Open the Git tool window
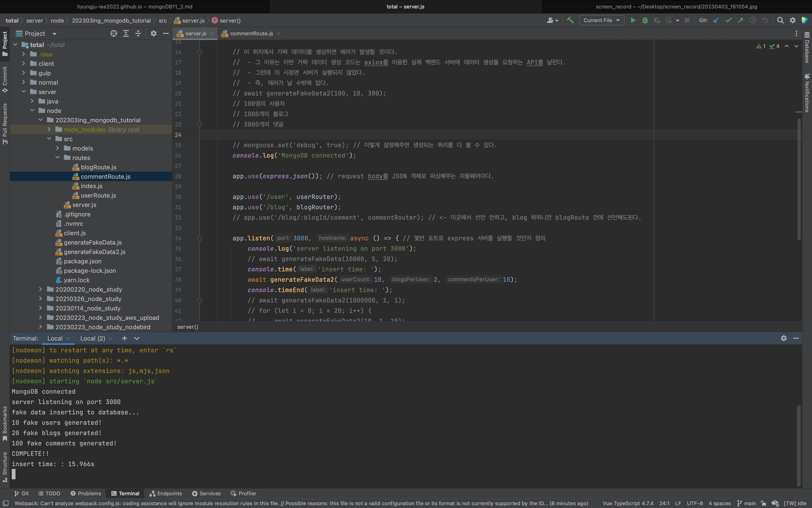The height and width of the screenshot is (508, 812). (21, 493)
